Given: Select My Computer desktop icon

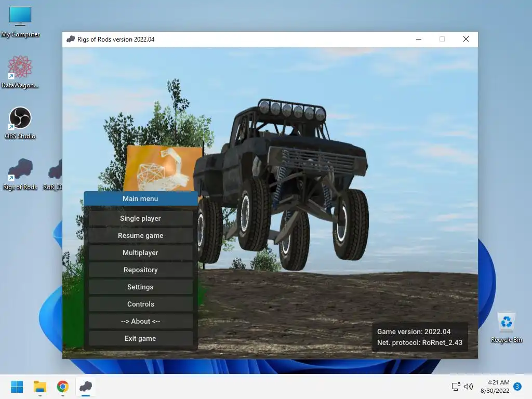Looking at the screenshot, I should click(20, 21).
